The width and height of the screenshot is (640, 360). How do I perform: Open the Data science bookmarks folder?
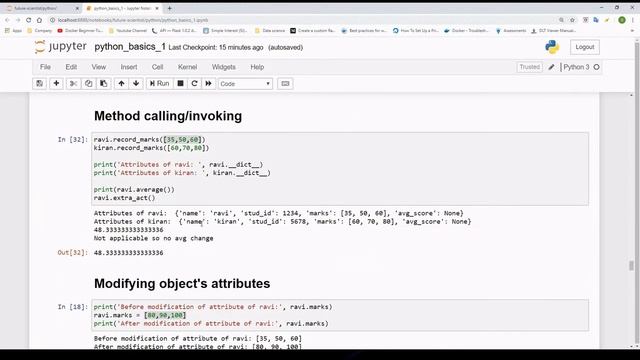270,31
